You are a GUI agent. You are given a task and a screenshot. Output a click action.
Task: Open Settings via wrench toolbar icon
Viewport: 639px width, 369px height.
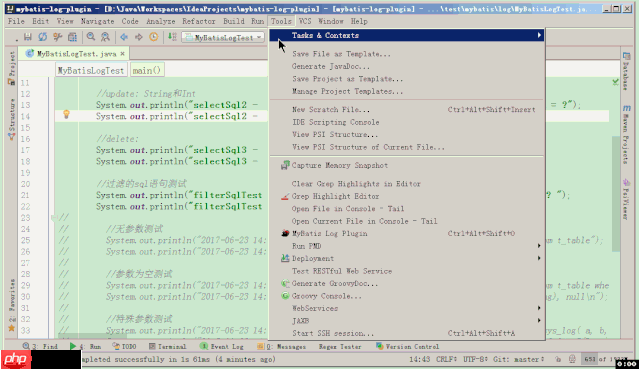click(57, 37)
